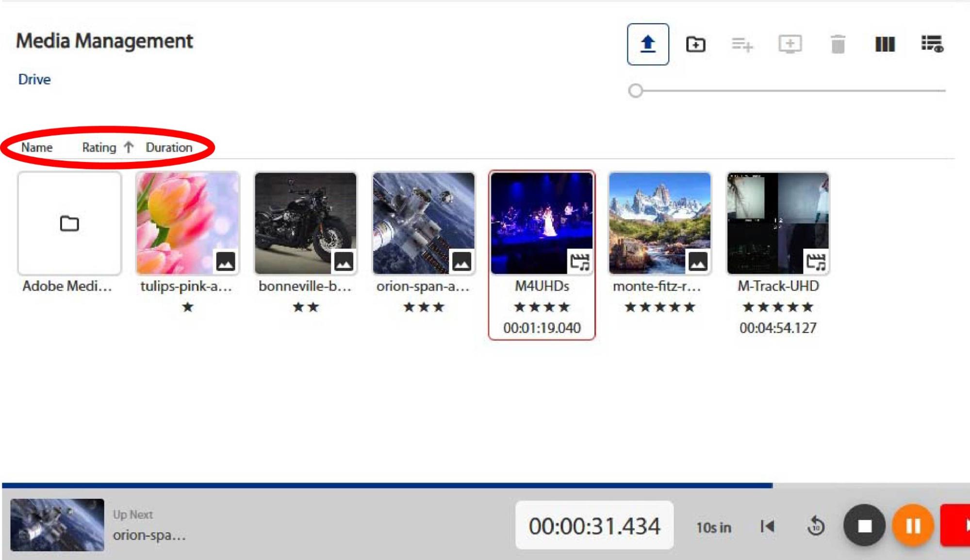Toggle the Rating sort direction arrow
970x560 pixels.
(x=129, y=147)
